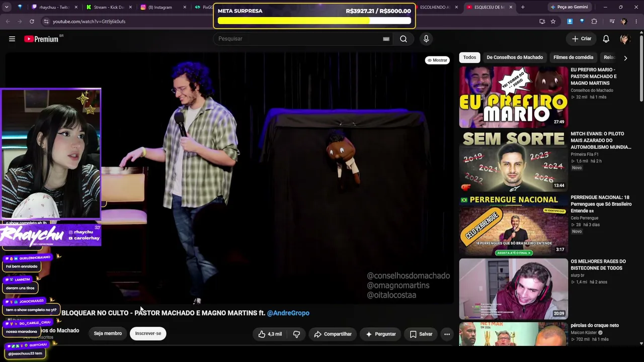The height and width of the screenshot is (362, 644).
Task: View site information icon in address bar
Action: (x=46, y=21)
